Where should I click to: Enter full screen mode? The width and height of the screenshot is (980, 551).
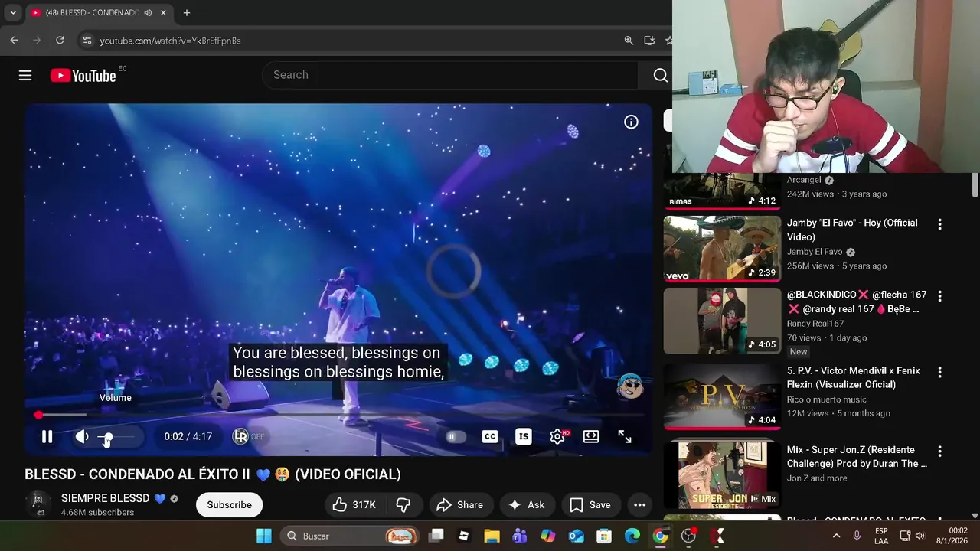(625, 436)
